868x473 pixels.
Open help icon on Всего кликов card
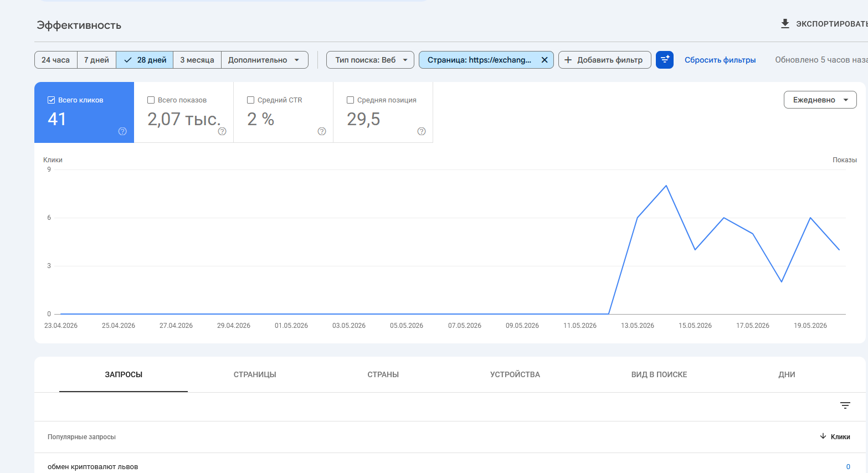pos(122,131)
